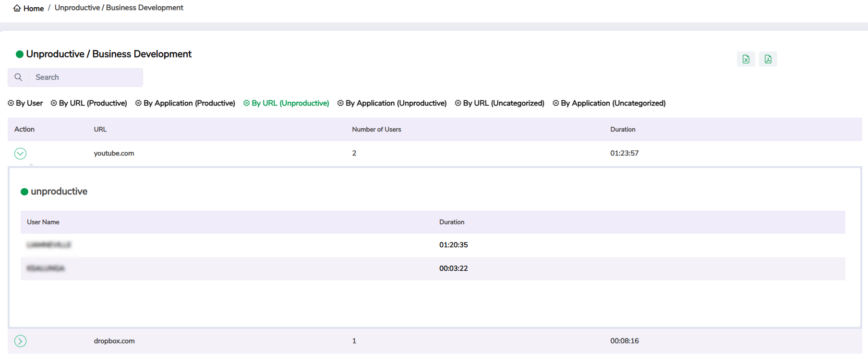Click the Number of Users column header
Image resolution: width=868 pixels, height=360 pixels.
click(x=376, y=130)
